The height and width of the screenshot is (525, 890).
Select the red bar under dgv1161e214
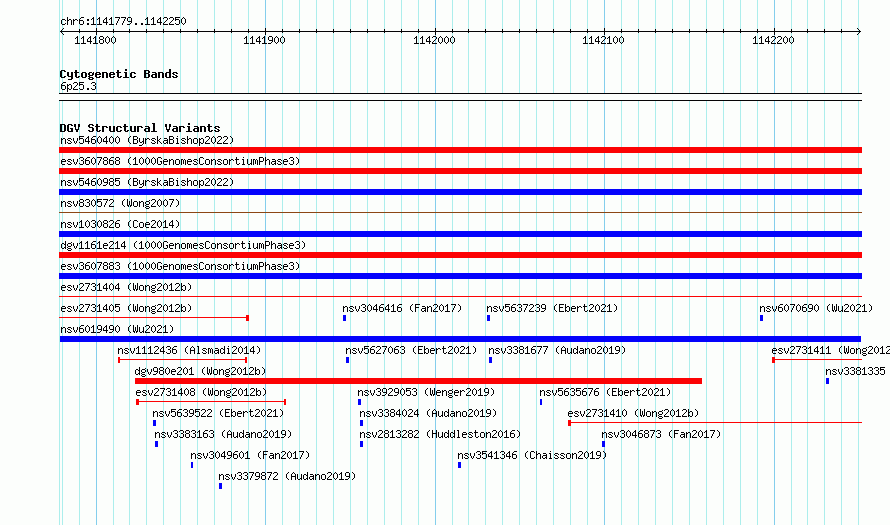coord(460,255)
